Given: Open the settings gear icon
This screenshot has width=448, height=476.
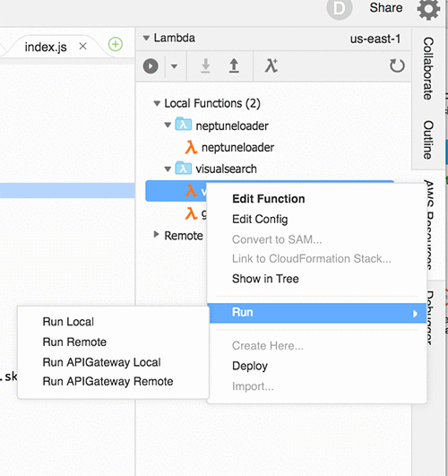Looking at the screenshot, I should point(428,8).
